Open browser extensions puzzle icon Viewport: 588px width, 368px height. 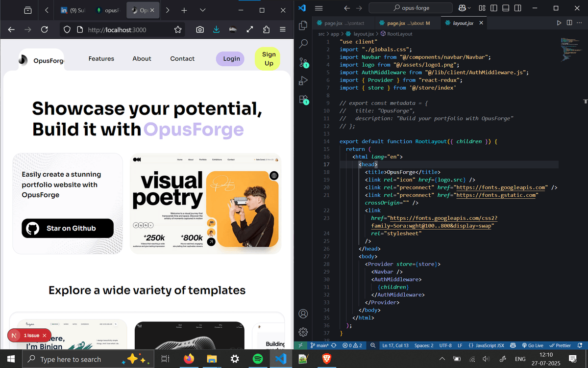(x=267, y=30)
